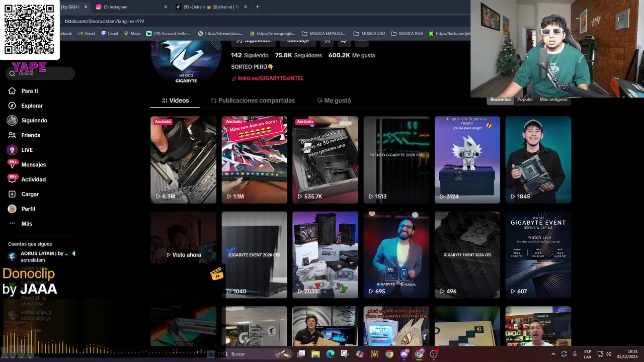Switch to Me gustó tab
644x362 pixels.
tap(334, 101)
